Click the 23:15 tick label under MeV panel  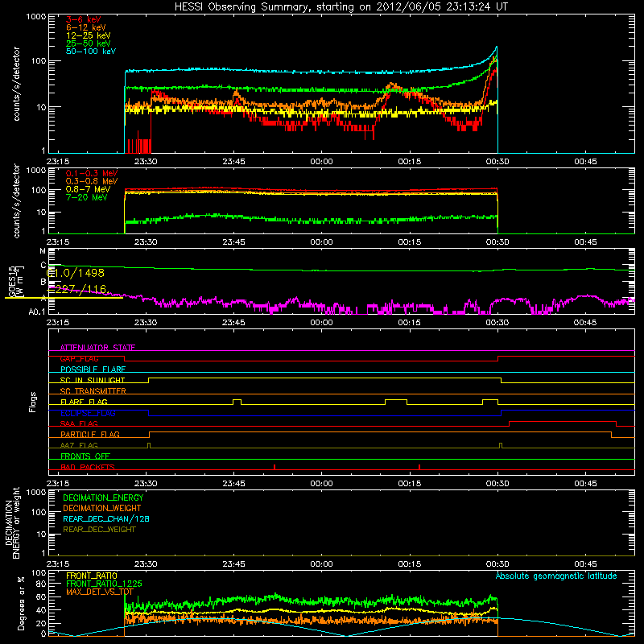click(58, 242)
